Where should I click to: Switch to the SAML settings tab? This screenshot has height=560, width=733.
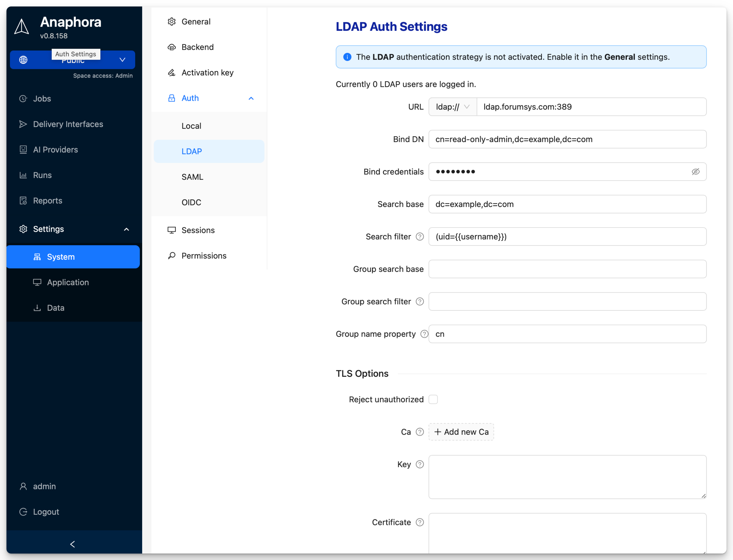tap(192, 177)
